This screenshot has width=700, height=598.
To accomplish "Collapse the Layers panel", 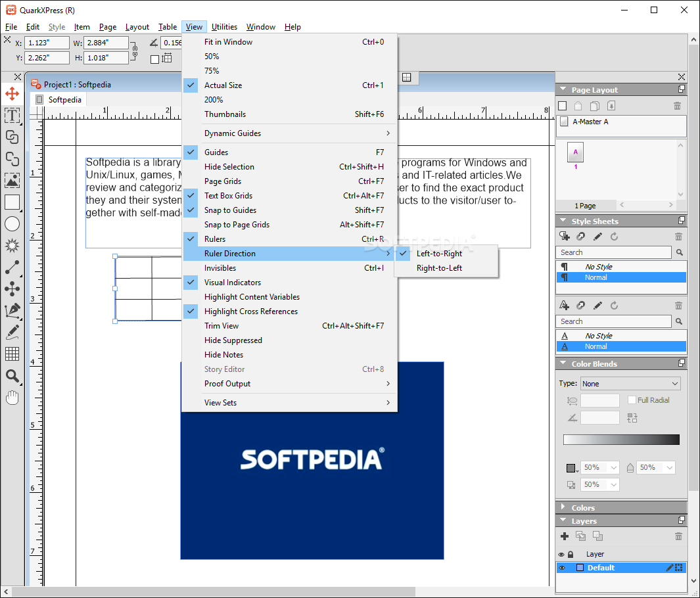I will point(563,520).
